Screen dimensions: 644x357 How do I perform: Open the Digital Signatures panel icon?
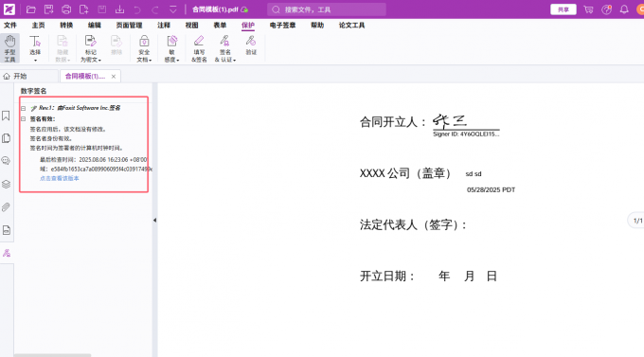click(7, 253)
